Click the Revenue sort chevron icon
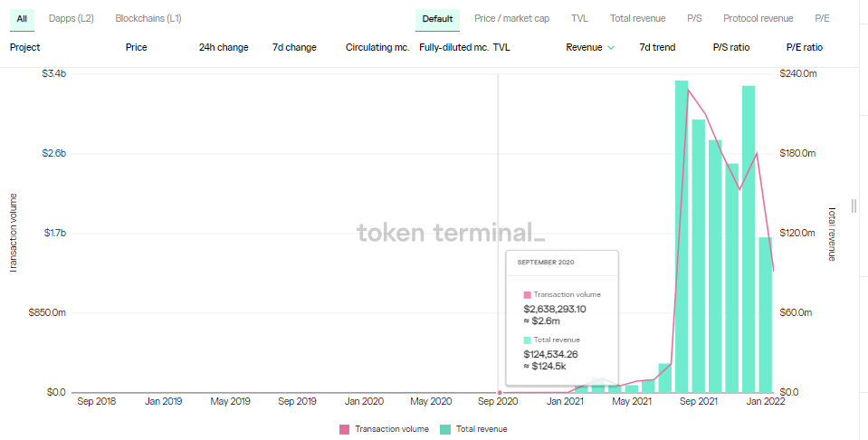Screen dimensions: 868x440 [x=611, y=47]
